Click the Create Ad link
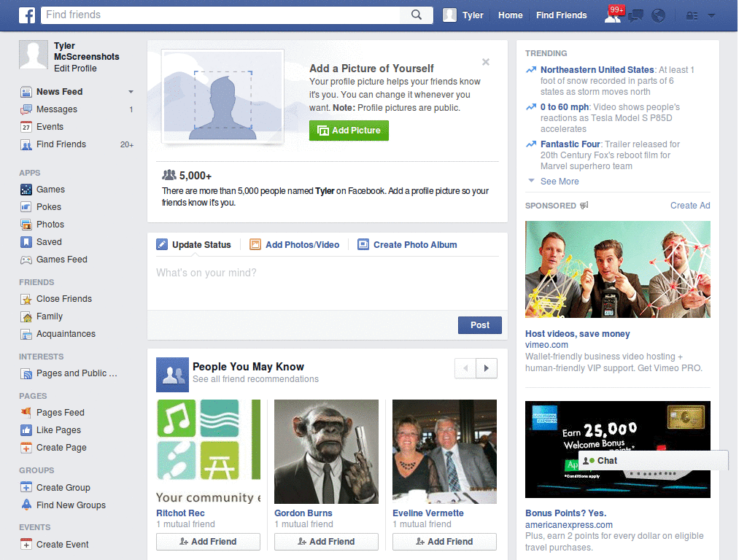The image size is (747, 560). (690, 205)
